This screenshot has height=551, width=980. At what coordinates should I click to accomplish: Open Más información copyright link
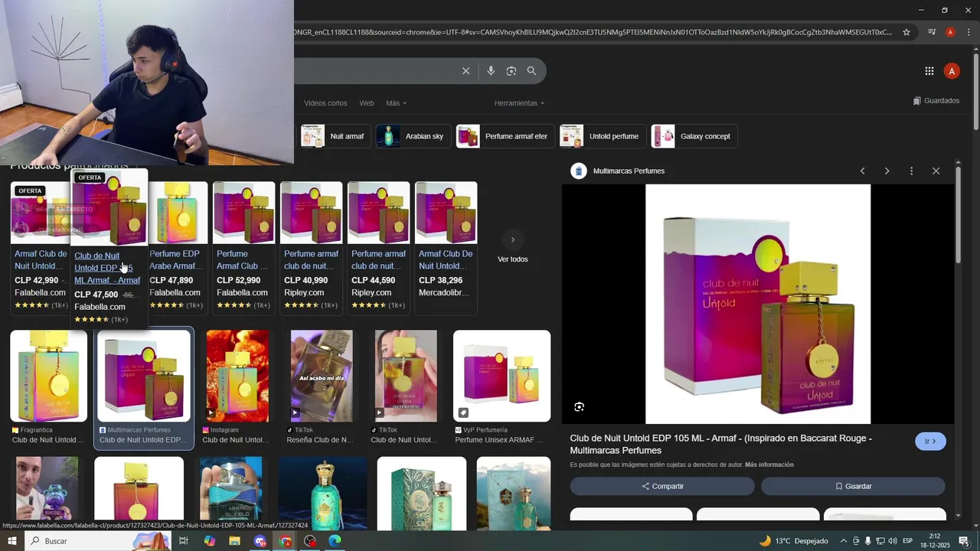769,465
